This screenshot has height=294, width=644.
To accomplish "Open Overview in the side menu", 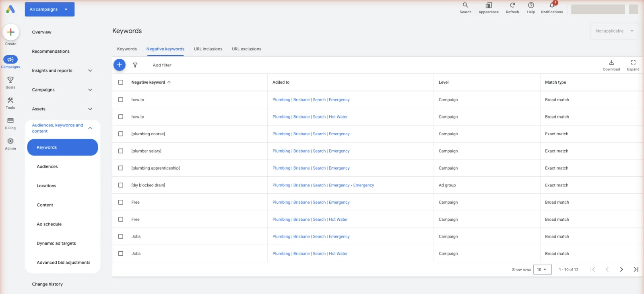I will [x=42, y=32].
